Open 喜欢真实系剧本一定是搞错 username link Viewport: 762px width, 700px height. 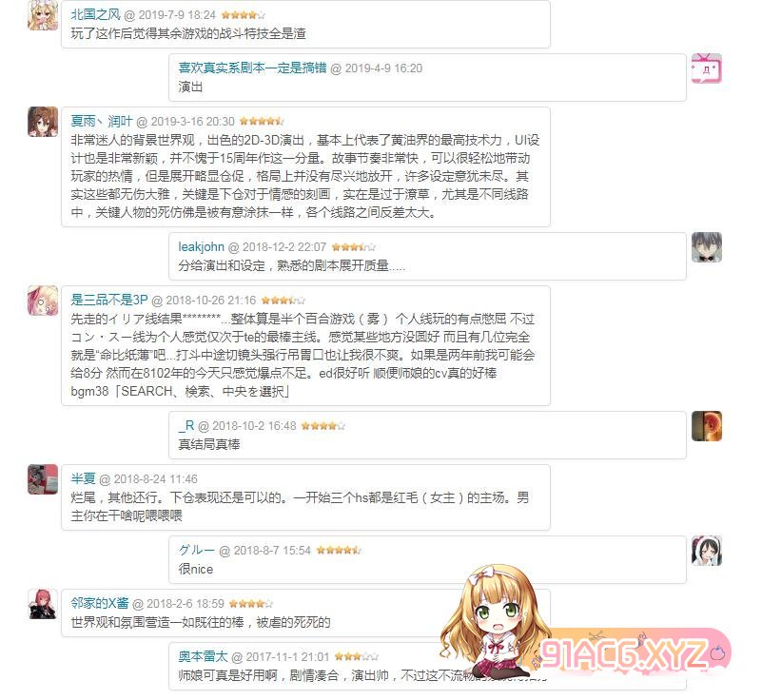252,68
